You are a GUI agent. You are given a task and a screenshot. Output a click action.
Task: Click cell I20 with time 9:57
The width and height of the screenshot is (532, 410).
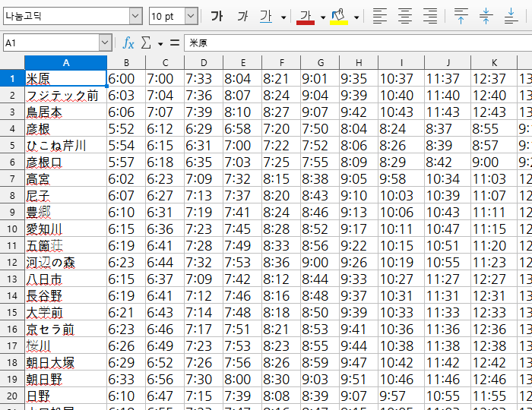point(401,396)
